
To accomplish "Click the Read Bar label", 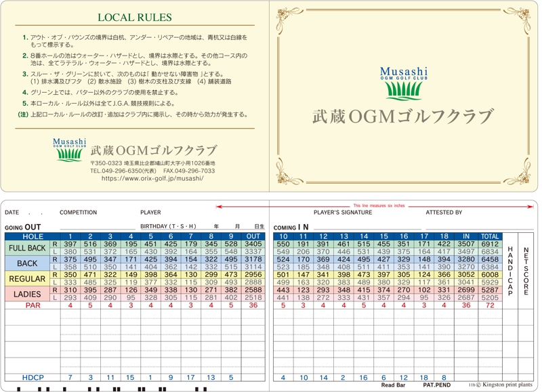I will pyautogui.click(x=393, y=385).
